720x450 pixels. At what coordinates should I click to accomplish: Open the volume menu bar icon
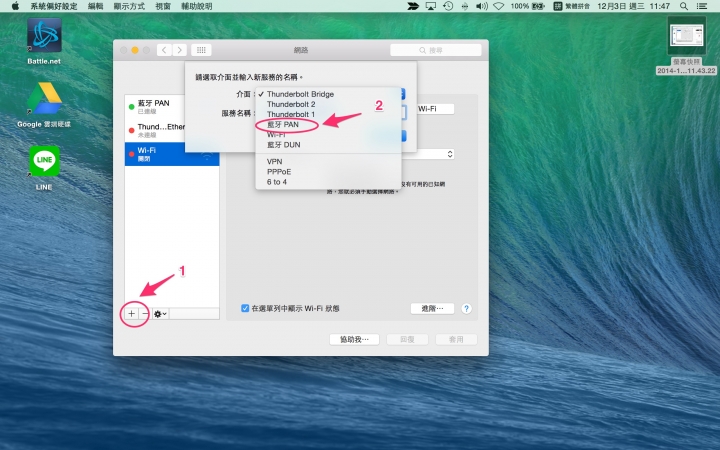coord(482,6)
